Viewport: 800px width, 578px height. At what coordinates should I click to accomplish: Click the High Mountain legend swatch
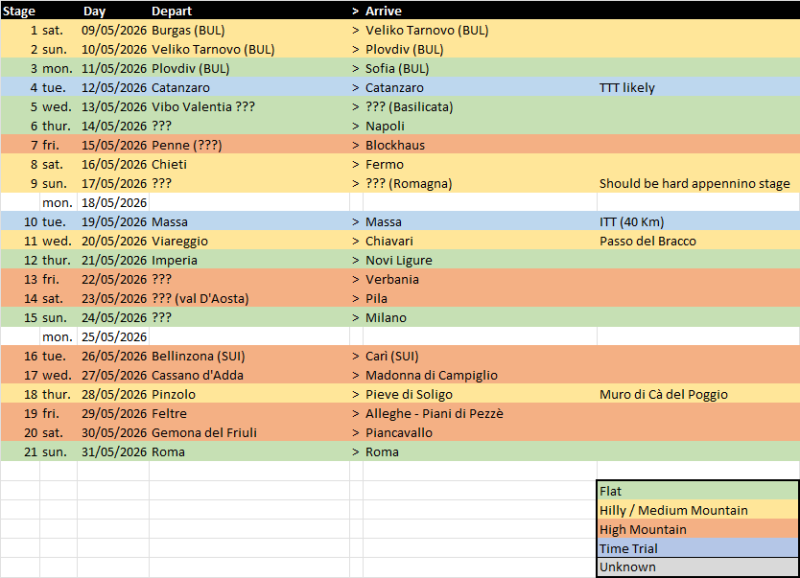697,529
